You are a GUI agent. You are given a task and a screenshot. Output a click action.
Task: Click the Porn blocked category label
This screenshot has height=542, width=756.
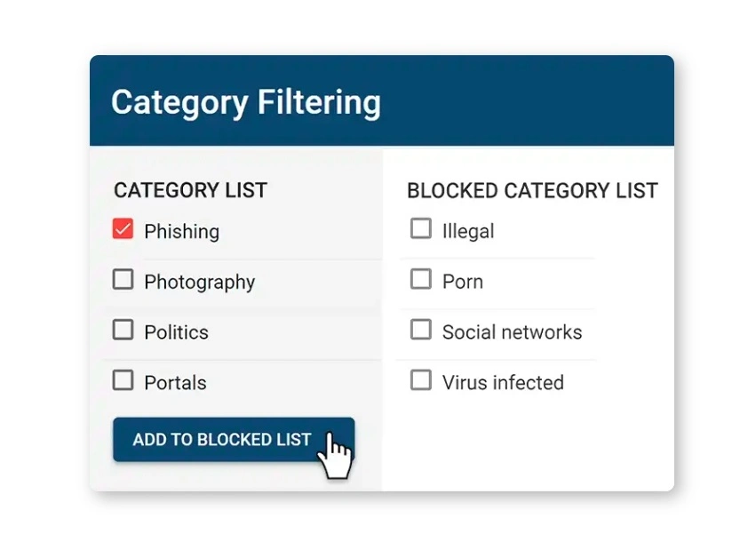click(463, 283)
